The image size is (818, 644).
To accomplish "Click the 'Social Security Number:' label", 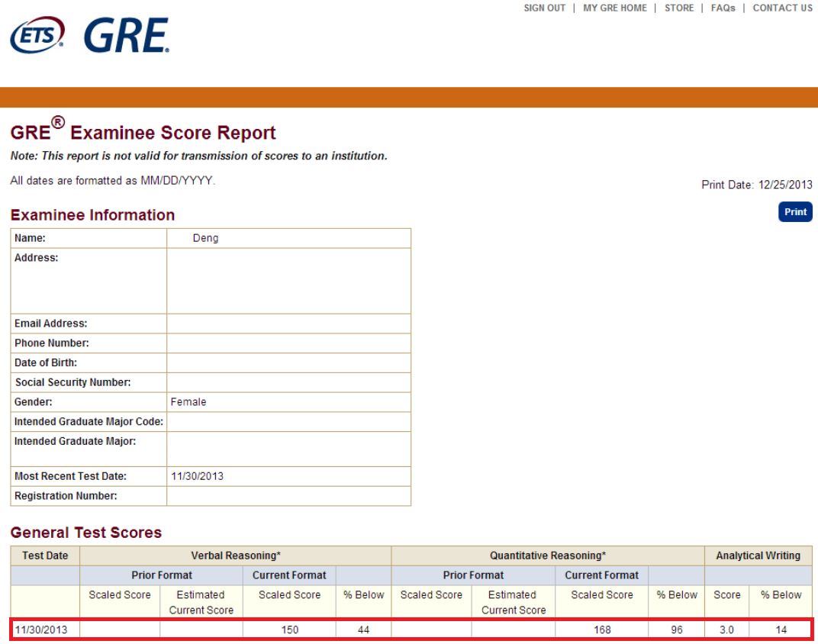I will tap(72, 382).
